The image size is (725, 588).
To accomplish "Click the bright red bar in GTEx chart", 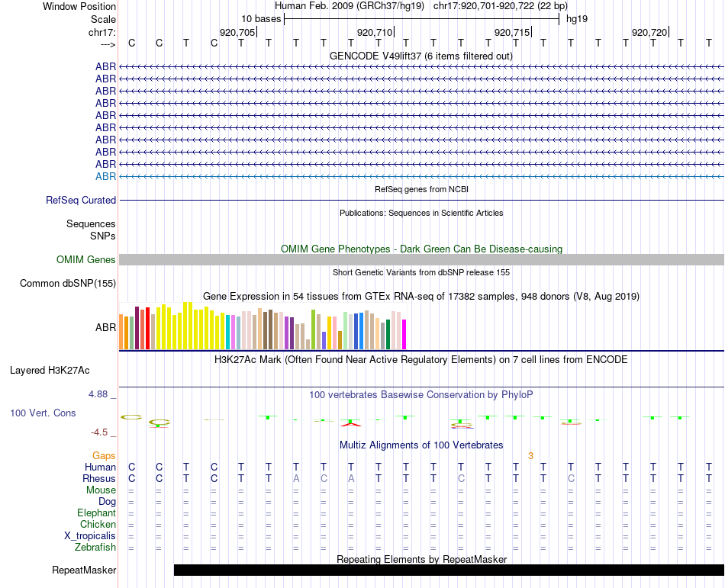I will coord(147,329).
